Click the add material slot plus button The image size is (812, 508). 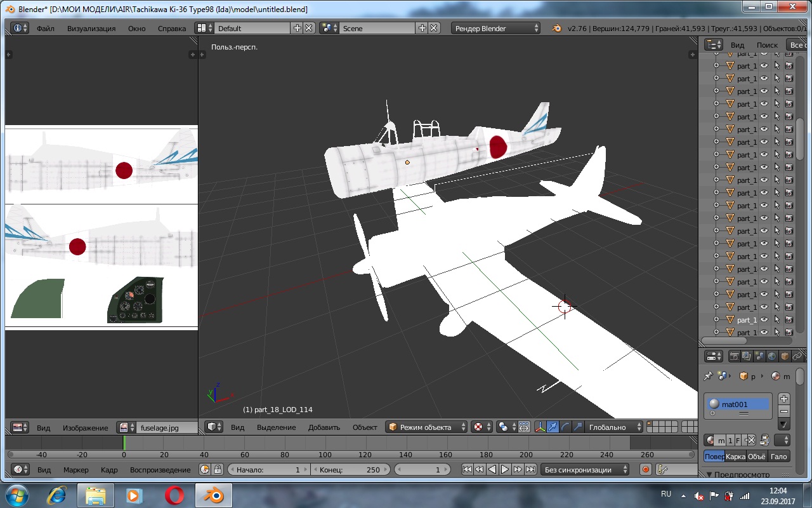tap(784, 399)
